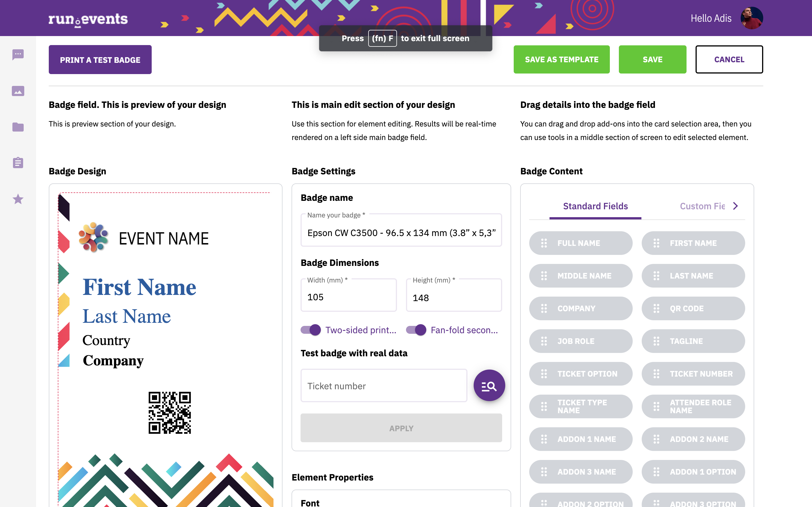Switch to the Custom Fields tab

pyautogui.click(x=702, y=206)
